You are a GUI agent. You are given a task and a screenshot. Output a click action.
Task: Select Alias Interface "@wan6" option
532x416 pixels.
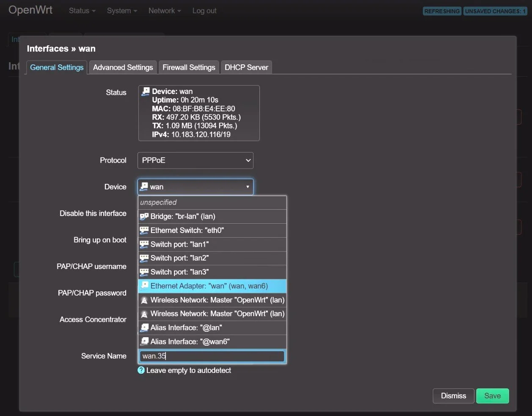212,341
